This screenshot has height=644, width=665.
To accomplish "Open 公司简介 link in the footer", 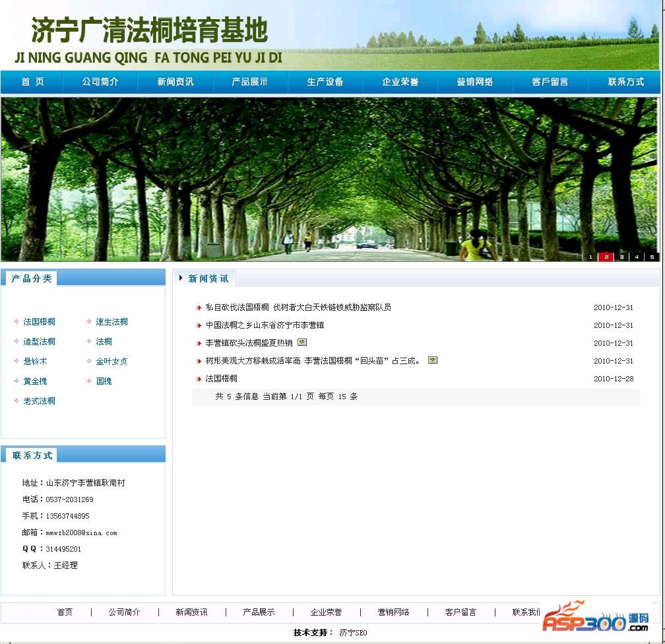I will pyautogui.click(x=124, y=612).
